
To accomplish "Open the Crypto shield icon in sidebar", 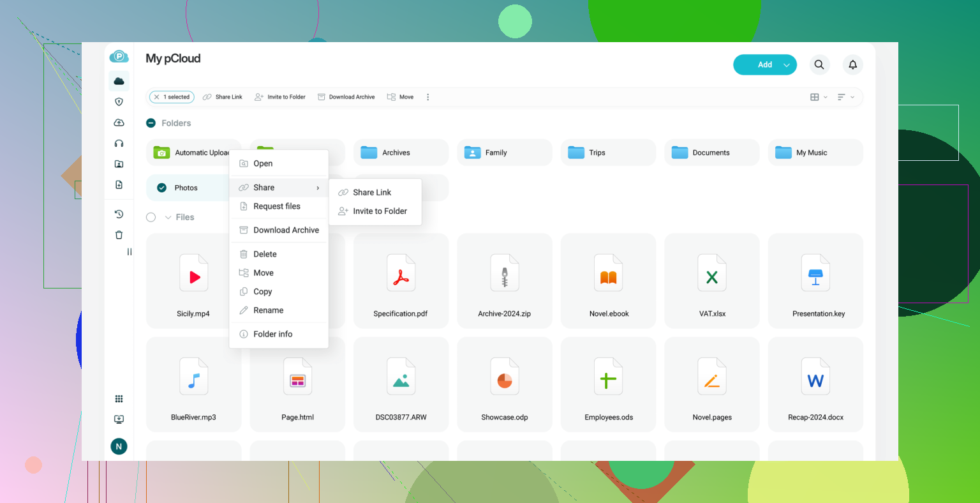I will coord(119,102).
